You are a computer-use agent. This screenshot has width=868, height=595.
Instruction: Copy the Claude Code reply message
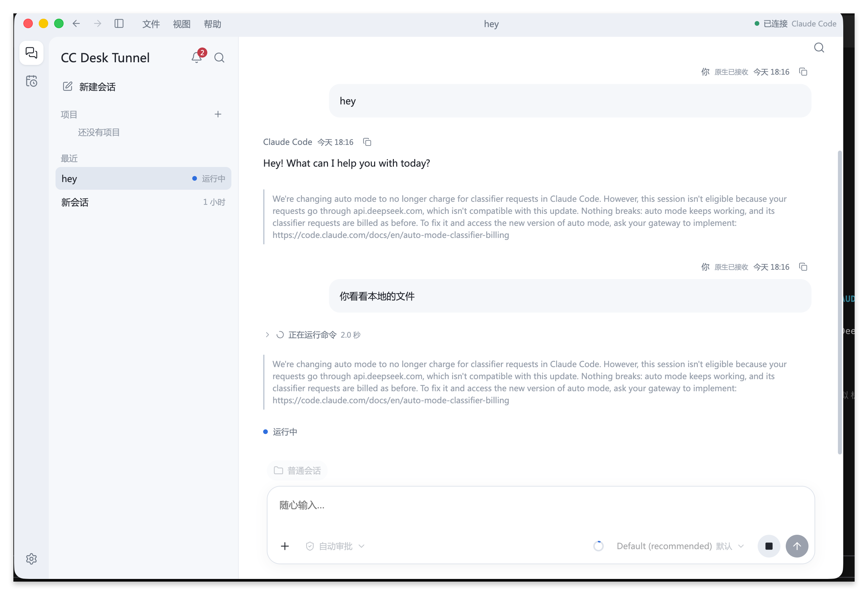click(x=367, y=142)
